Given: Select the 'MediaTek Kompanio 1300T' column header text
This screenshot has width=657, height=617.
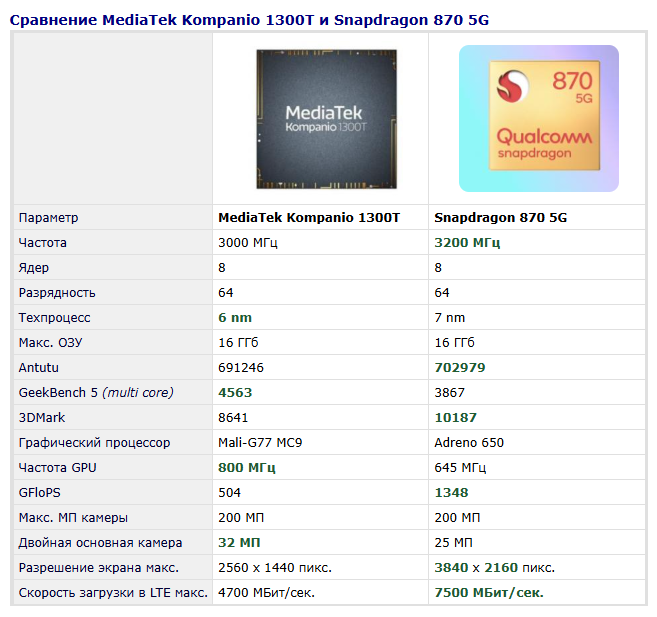Looking at the screenshot, I should (x=309, y=217).
